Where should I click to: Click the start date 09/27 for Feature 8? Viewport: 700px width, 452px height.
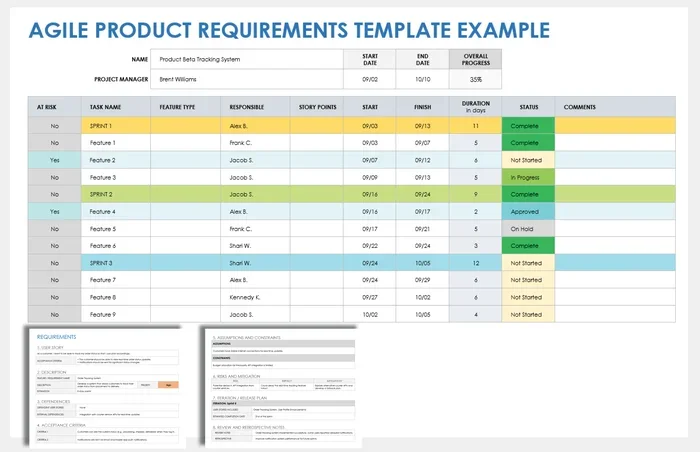(370, 297)
